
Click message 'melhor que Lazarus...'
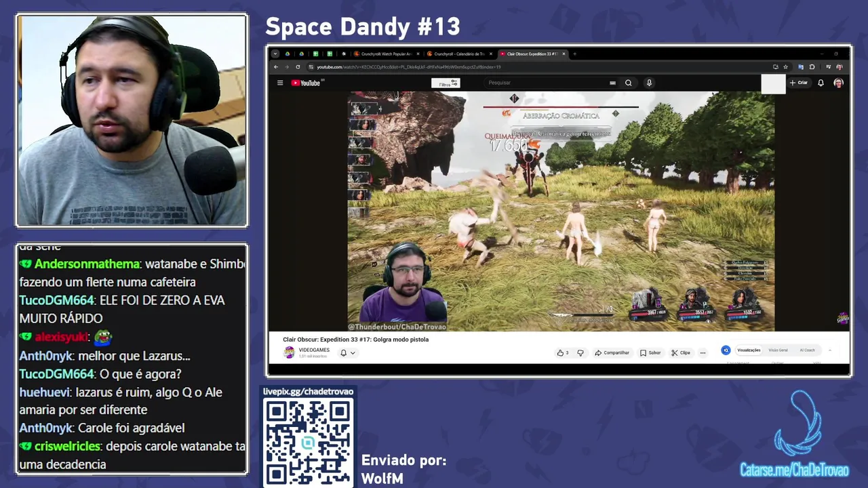[x=134, y=356]
